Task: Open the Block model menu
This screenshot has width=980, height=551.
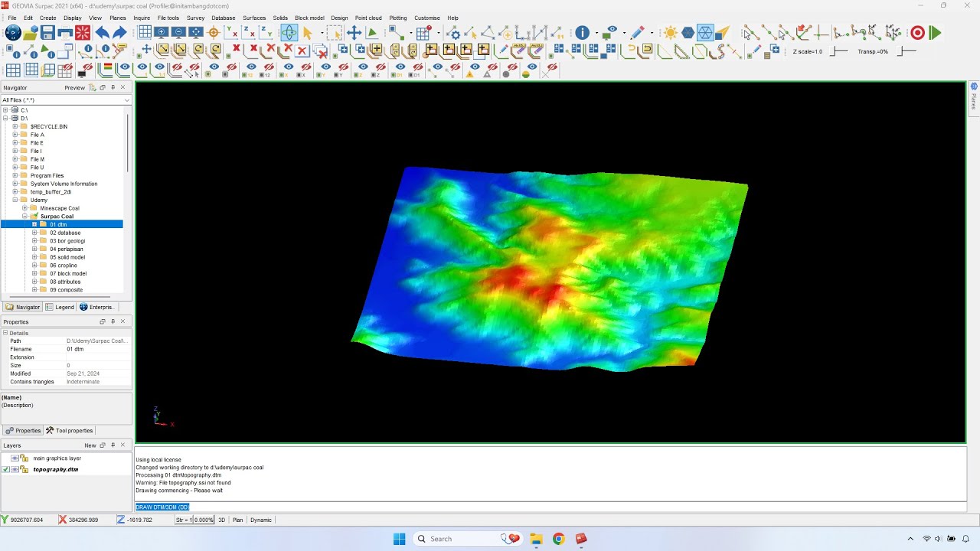Action: pyautogui.click(x=309, y=18)
